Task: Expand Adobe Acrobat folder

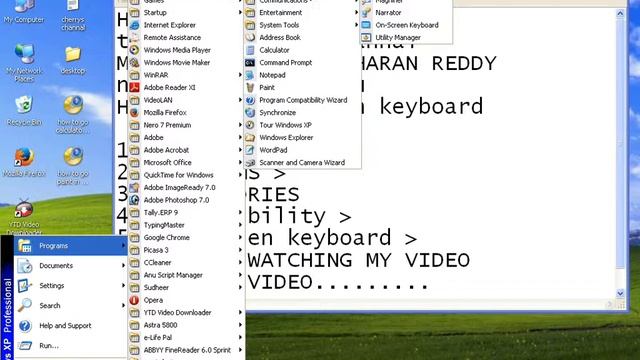Action: coord(187,150)
